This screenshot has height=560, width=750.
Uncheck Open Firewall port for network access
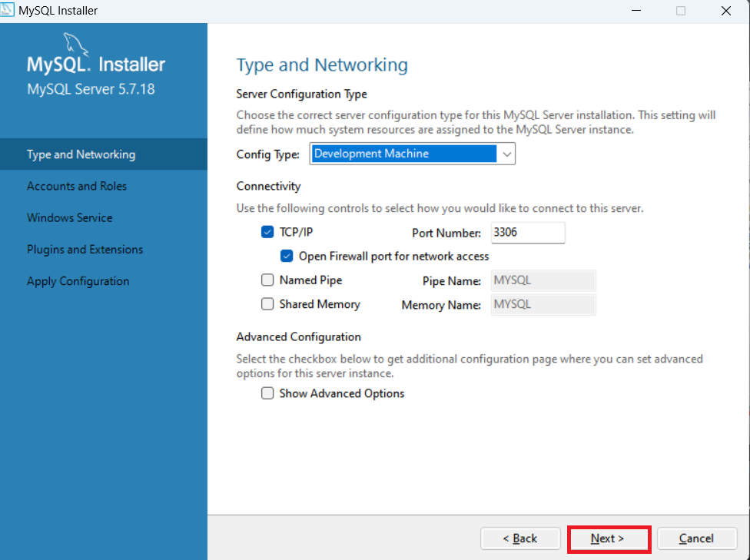click(x=287, y=256)
